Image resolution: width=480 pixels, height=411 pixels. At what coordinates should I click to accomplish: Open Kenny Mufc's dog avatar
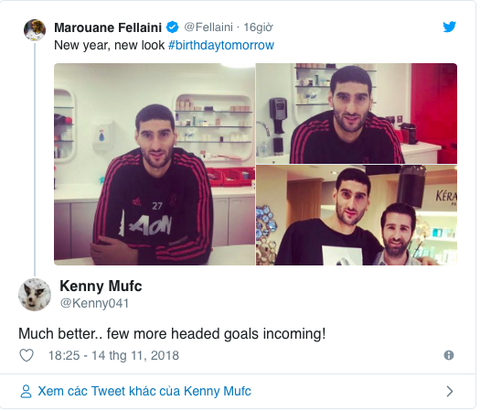pyautogui.click(x=34, y=294)
